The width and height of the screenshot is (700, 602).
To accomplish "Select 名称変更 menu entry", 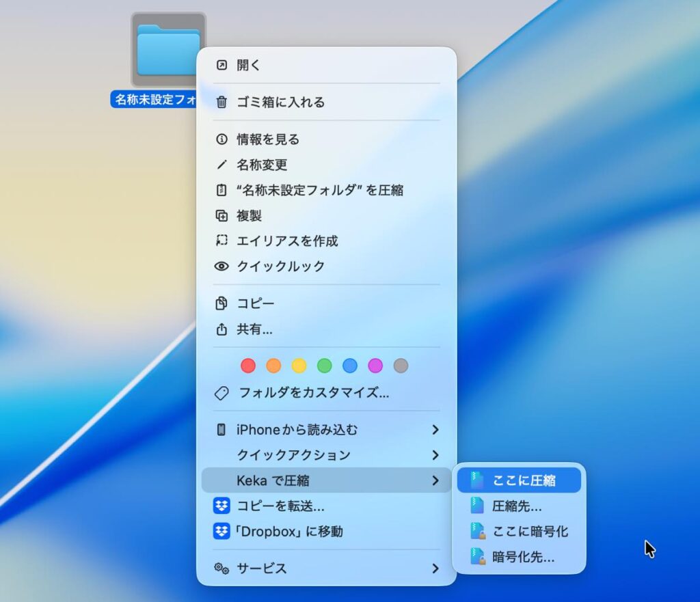I will [x=262, y=165].
